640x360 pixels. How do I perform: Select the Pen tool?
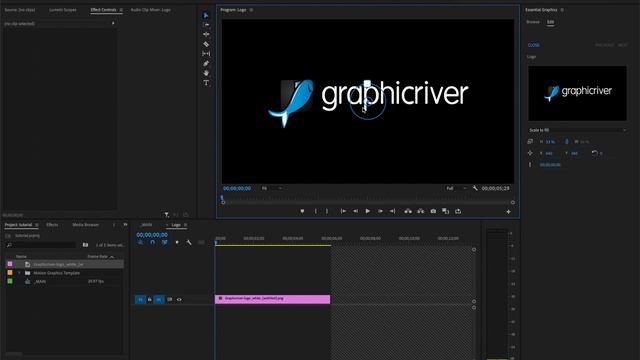coord(206,63)
